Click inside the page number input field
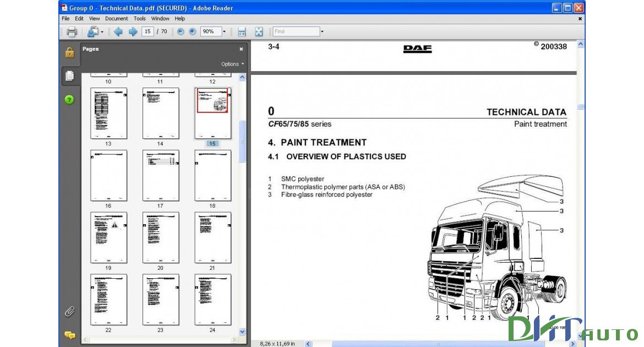 point(146,31)
